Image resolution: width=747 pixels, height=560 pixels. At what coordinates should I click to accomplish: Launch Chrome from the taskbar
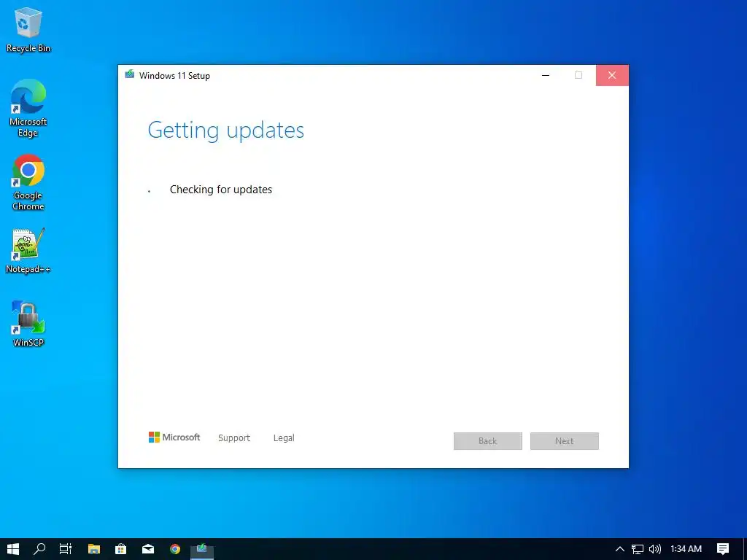(x=175, y=549)
